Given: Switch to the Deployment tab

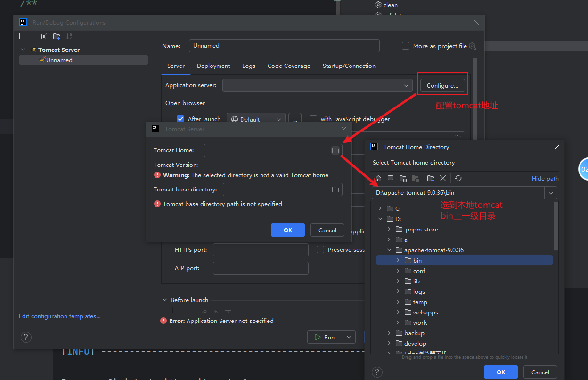Looking at the screenshot, I should tap(213, 66).
